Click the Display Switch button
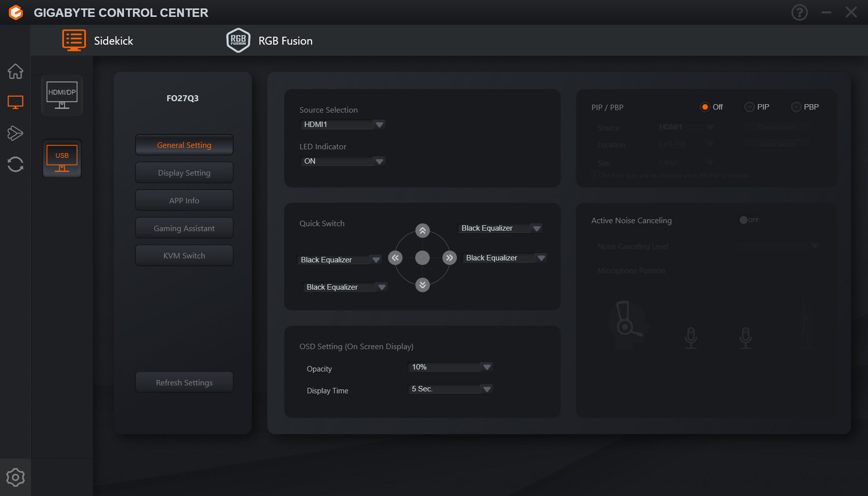The width and height of the screenshot is (868, 496). pyautogui.click(x=777, y=127)
